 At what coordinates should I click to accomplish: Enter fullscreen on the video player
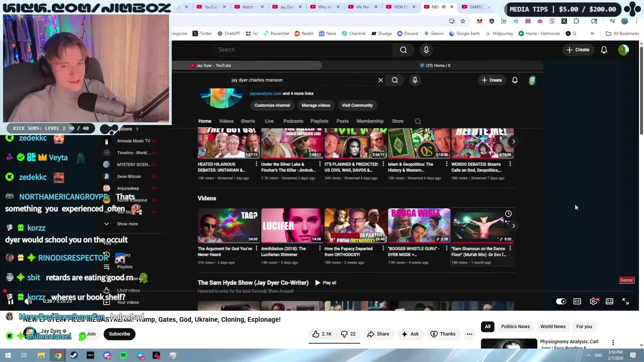pos(625,301)
